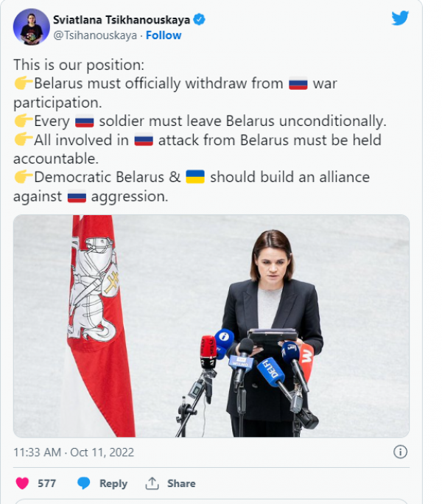
Task: Open the Oct 11, 2022 timestamp link
Action: click(x=74, y=452)
